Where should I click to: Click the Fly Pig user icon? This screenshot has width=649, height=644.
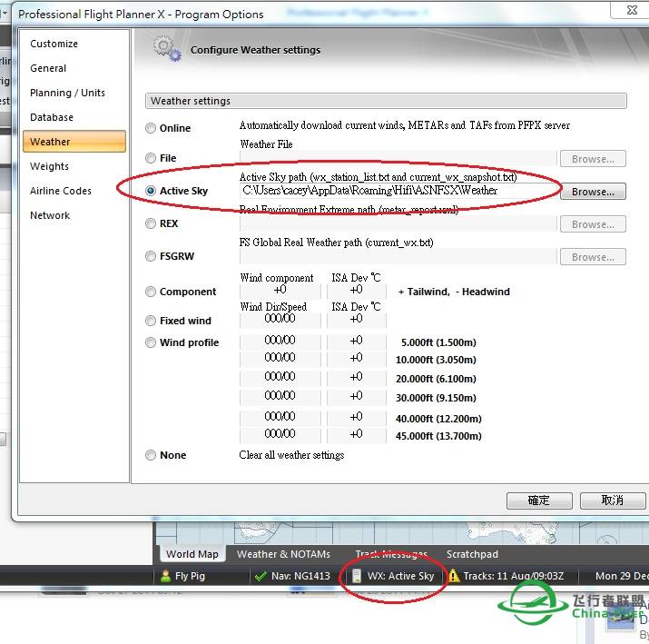[x=165, y=576]
